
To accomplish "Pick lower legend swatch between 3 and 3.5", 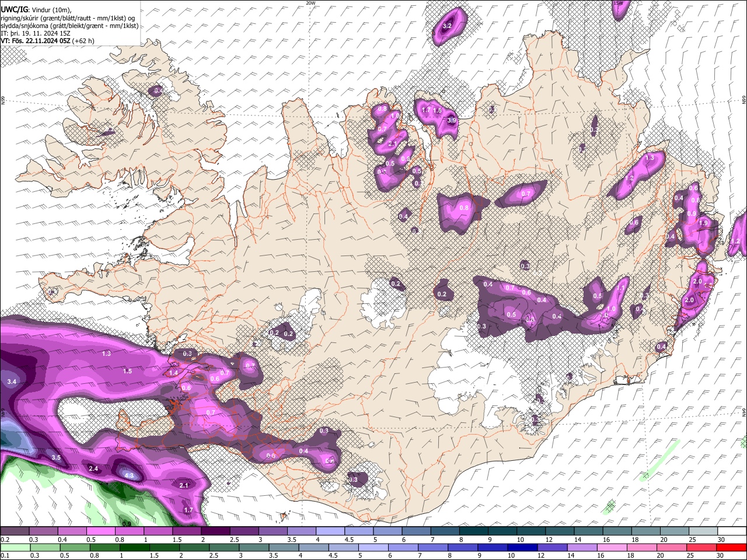I will coord(254,547).
